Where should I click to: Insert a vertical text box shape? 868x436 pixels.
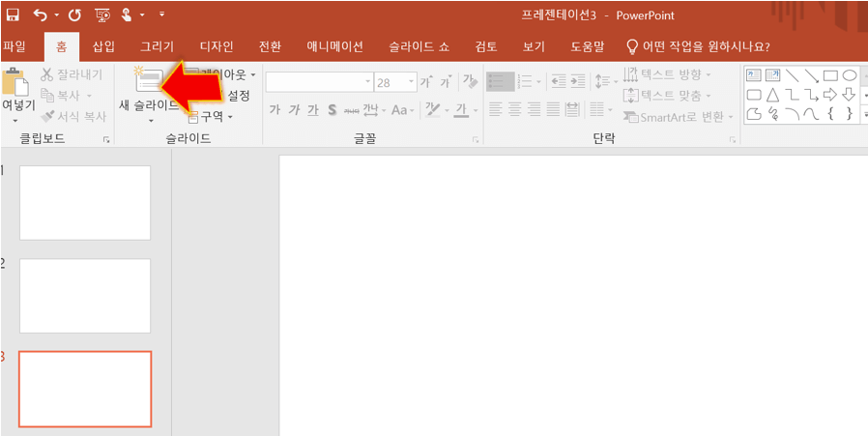point(772,75)
